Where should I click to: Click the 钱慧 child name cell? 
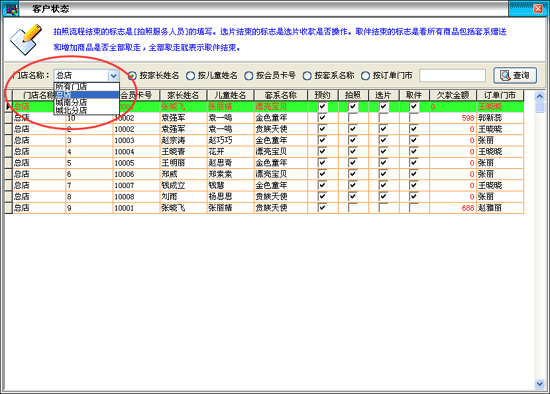tap(230, 185)
